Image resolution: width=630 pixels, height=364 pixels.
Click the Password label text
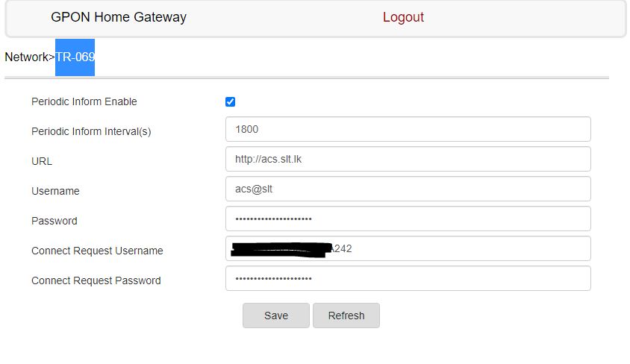(54, 221)
